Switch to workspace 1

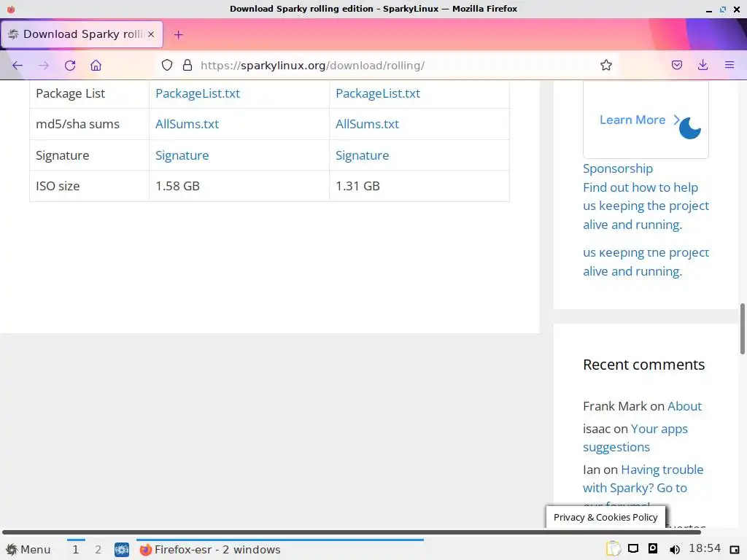pyautogui.click(x=75, y=550)
